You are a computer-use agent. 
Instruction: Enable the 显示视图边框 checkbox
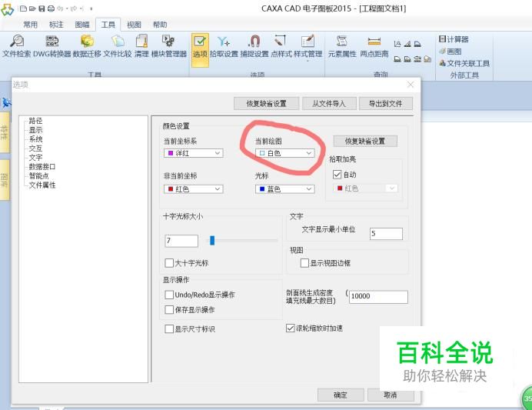point(304,263)
